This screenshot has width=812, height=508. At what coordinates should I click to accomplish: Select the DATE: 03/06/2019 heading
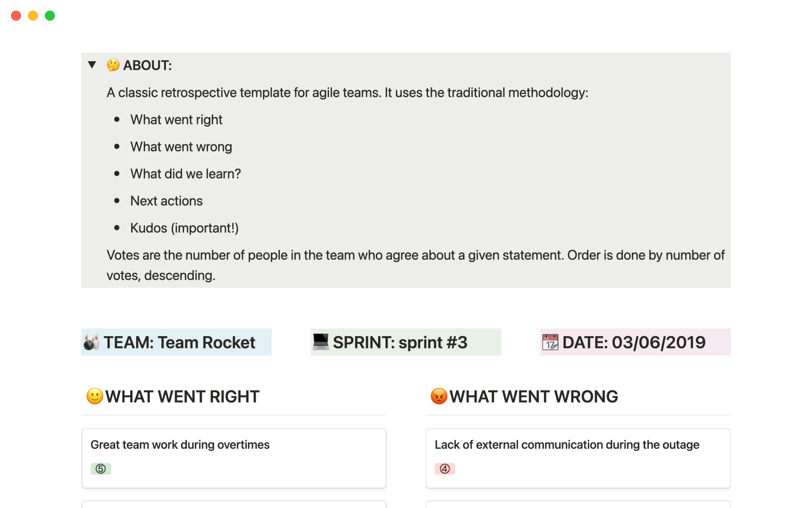634,342
